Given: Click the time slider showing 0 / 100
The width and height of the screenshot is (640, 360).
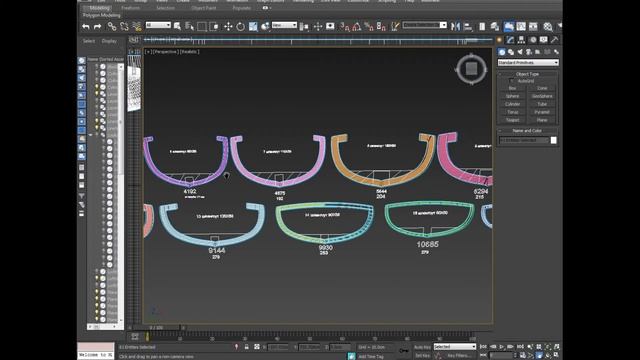Looking at the screenshot, I should [x=156, y=328].
